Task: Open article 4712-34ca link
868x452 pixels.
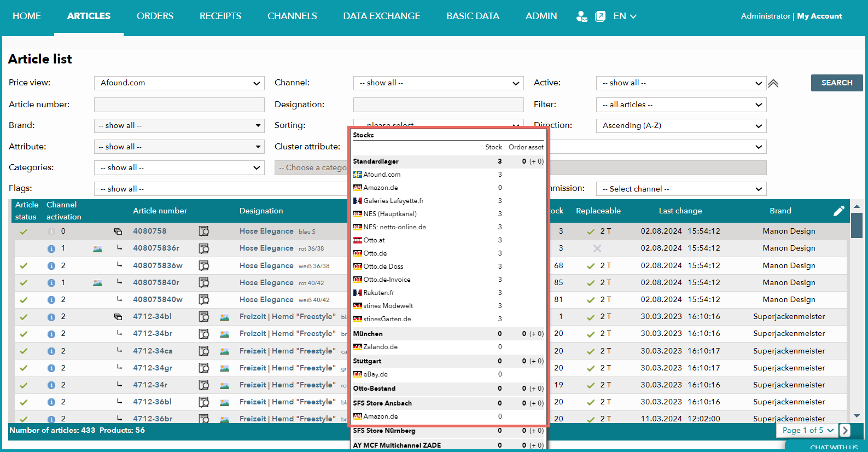Action: (153, 351)
